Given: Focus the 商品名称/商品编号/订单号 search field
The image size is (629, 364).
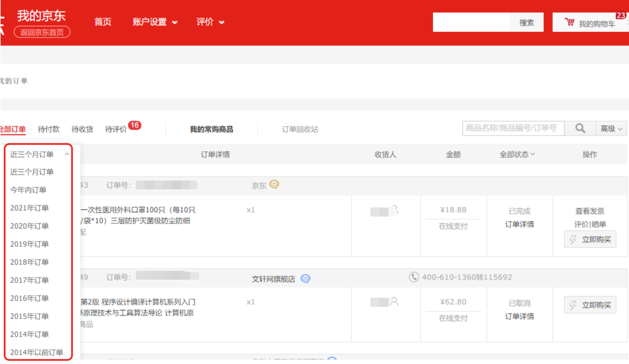Looking at the screenshot, I should (513, 128).
